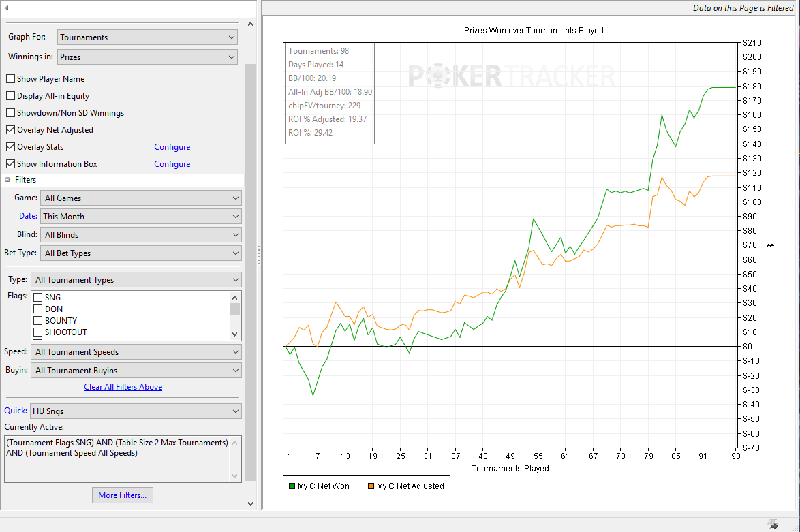Check the BOUNTY flag
The height and width of the screenshot is (532, 800).
37,320
